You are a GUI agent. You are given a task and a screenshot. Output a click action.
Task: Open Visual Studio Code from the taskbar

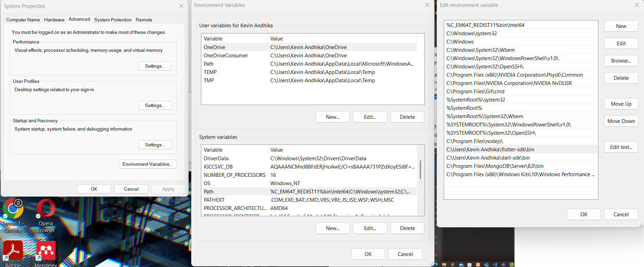(495, 265)
